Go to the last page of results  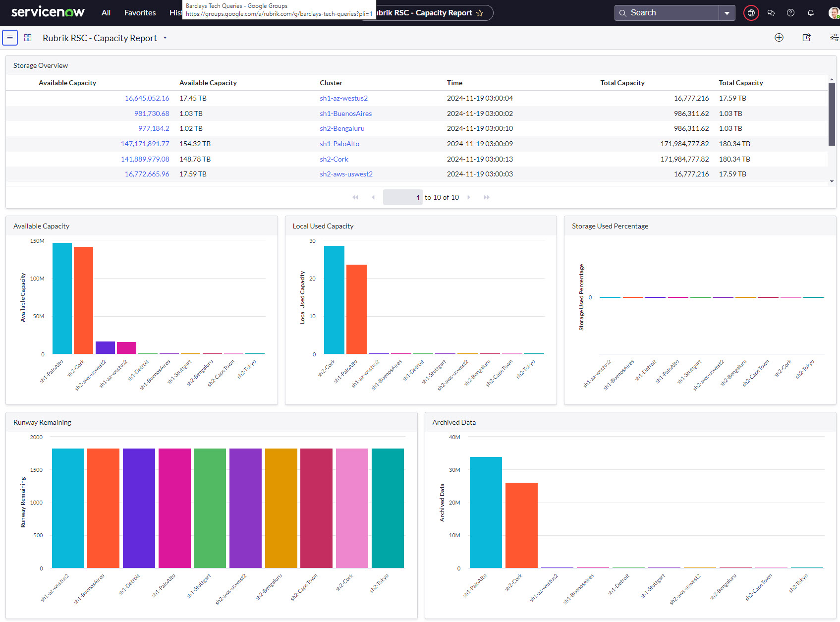coord(487,197)
